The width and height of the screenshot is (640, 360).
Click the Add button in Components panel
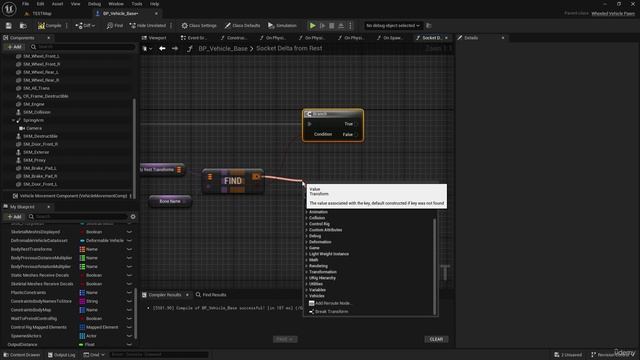coord(14,47)
